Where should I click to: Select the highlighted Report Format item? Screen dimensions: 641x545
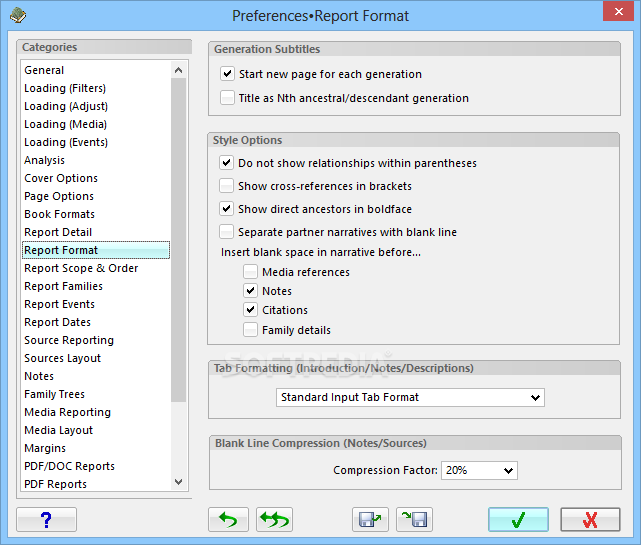(96, 250)
